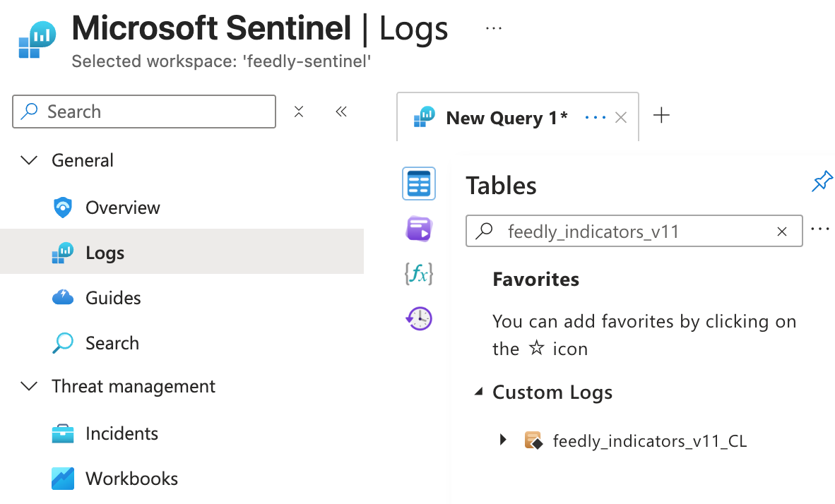The width and height of the screenshot is (835, 504).
Task: Open the Queries panel icon
Action: [x=419, y=229]
